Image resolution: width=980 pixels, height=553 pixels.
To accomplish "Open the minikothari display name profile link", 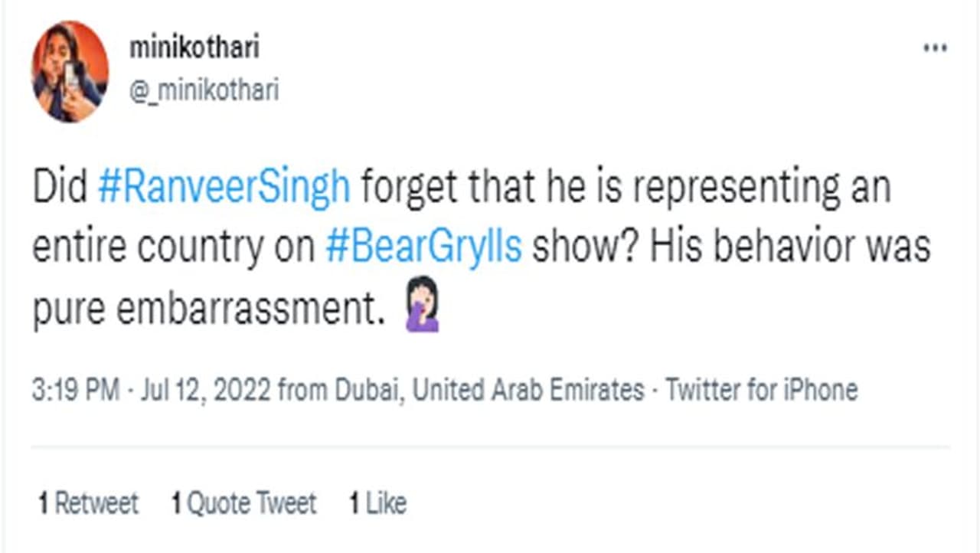I will tap(194, 48).
